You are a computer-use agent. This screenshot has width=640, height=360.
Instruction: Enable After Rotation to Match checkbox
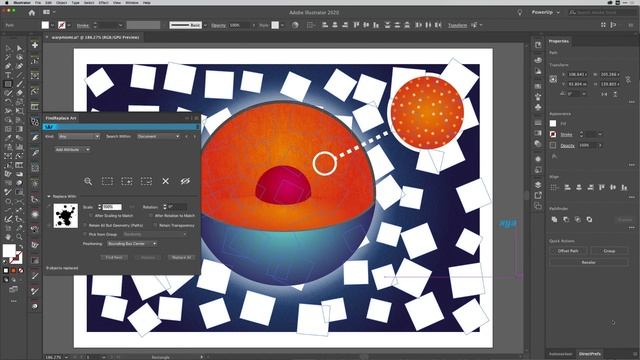click(x=151, y=216)
